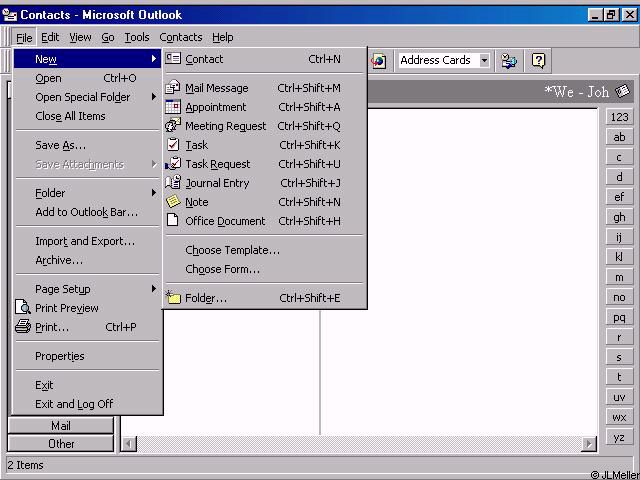Jump to wx index tab

coord(619,417)
